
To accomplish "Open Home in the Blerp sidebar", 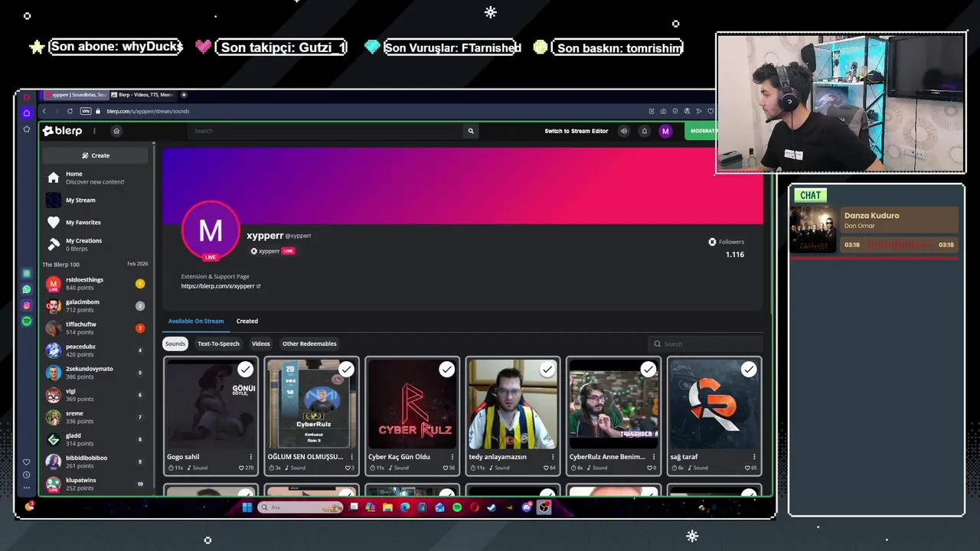I will click(96, 178).
